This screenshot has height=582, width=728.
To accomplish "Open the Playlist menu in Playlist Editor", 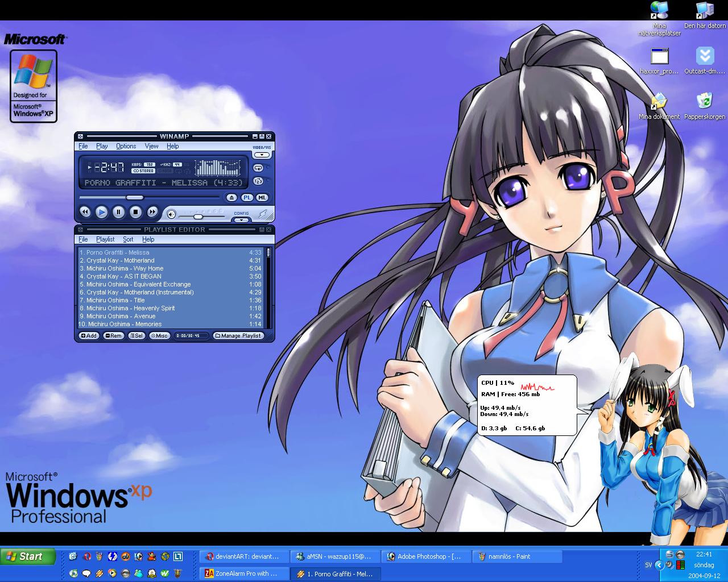I will 105,239.
